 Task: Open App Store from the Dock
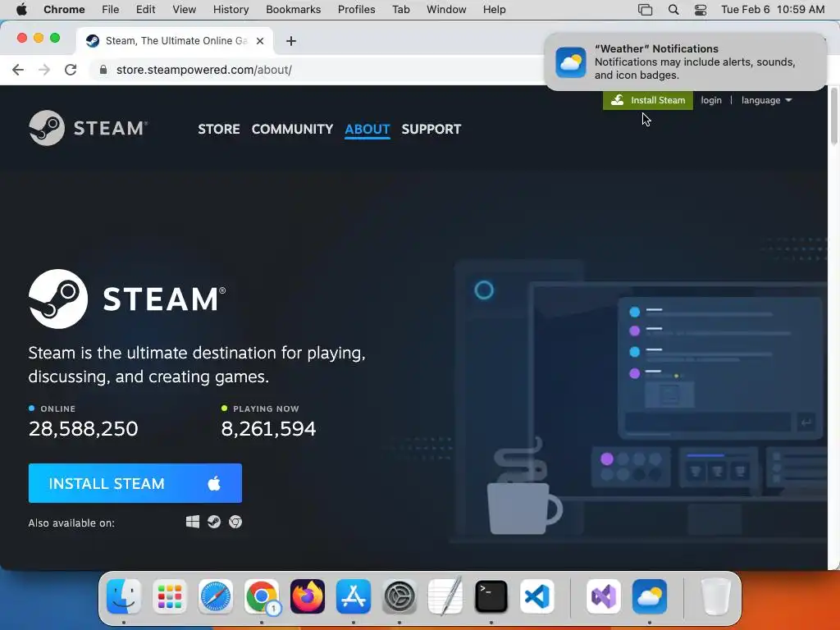(x=354, y=596)
